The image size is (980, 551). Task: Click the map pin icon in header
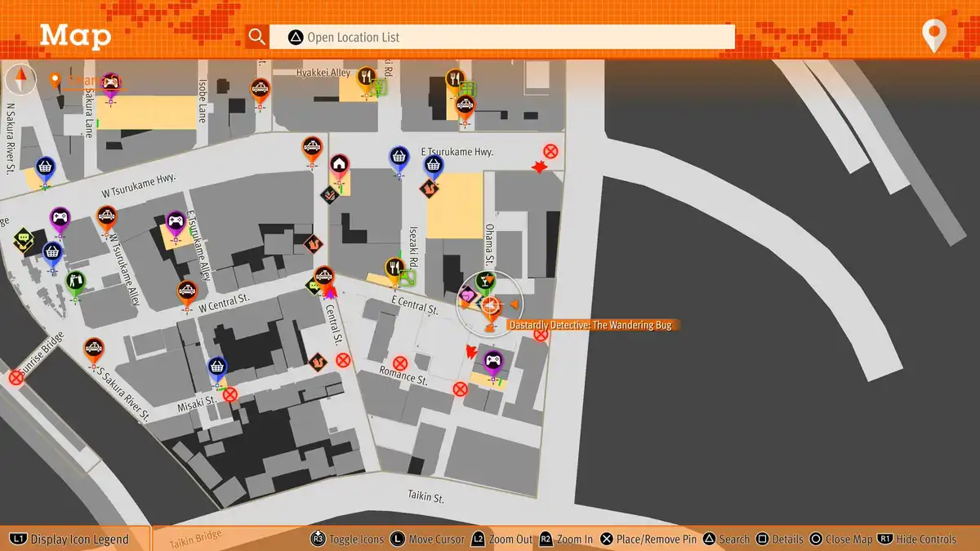[x=933, y=36]
